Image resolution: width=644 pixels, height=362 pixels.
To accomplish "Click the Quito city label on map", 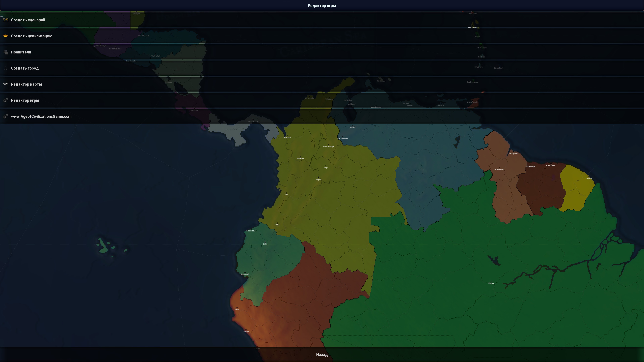I will tap(265, 244).
